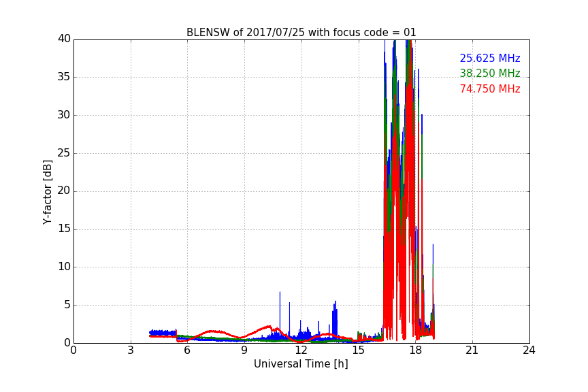The width and height of the screenshot is (588, 392).
Task: Select the 38.250 MHz legend label
Action: (490, 73)
